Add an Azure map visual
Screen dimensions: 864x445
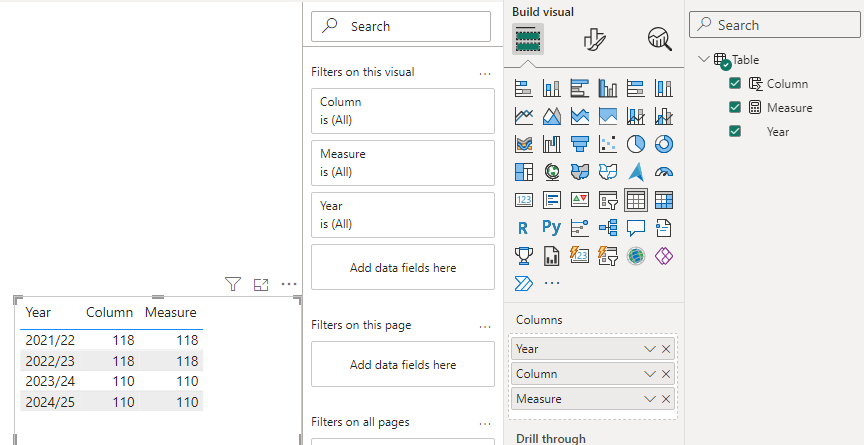636,172
